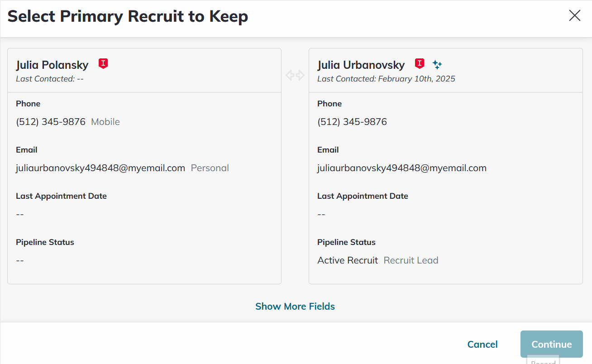Click Julia Urbanovsky name heading
Image resolution: width=592 pixels, height=364 pixels.
(361, 65)
